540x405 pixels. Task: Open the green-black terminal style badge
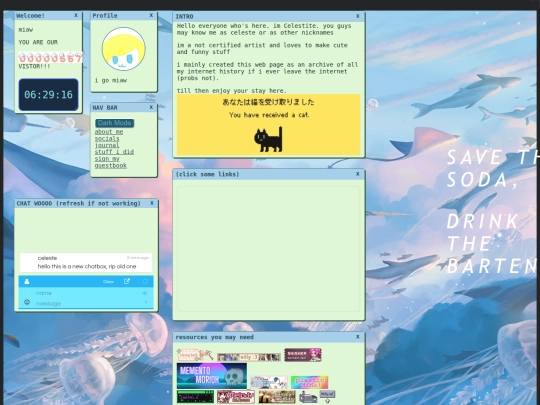pos(195,397)
